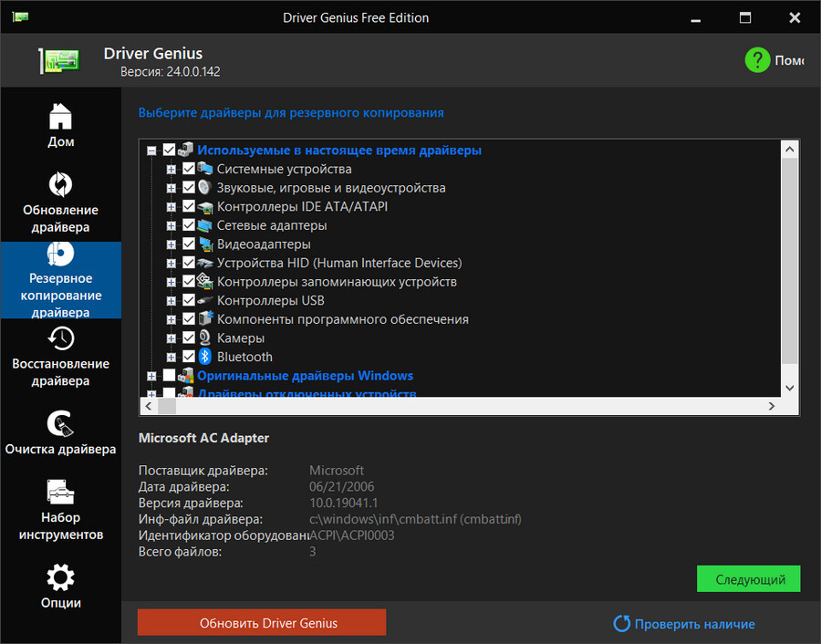Click the green Следующий button

pos(748,579)
